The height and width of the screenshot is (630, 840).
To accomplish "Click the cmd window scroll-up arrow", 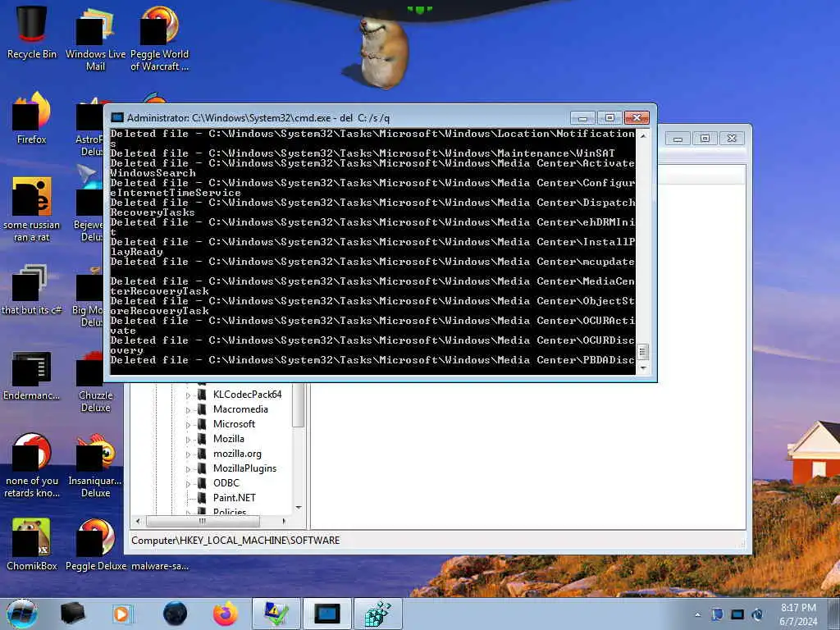I will 643,135.
